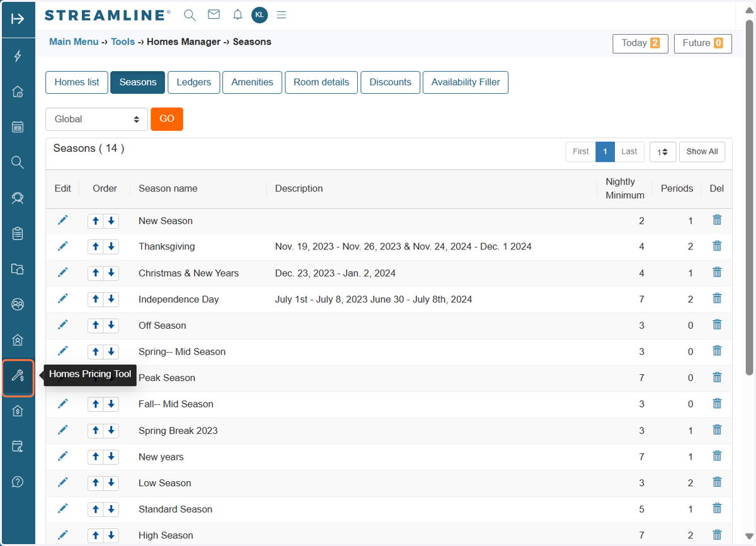
Task: Select the Off Season name cell
Action: coord(163,326)
